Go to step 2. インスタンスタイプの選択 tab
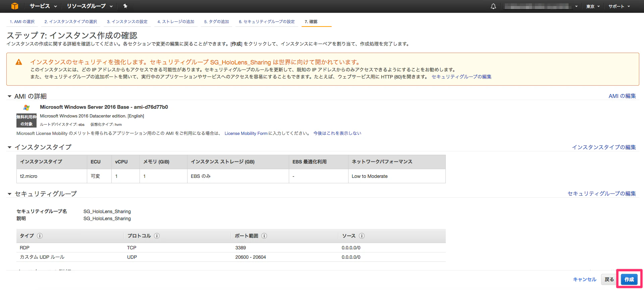 (x=71, y=22)
